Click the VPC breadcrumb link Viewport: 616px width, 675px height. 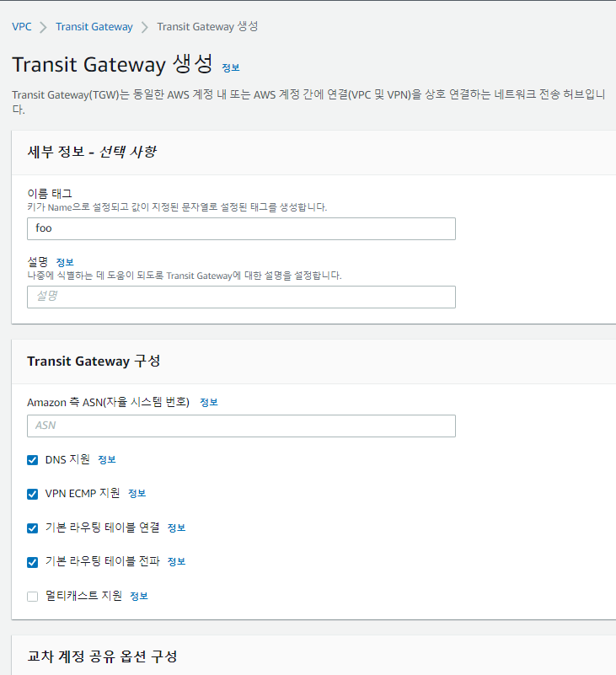point(22,27)
